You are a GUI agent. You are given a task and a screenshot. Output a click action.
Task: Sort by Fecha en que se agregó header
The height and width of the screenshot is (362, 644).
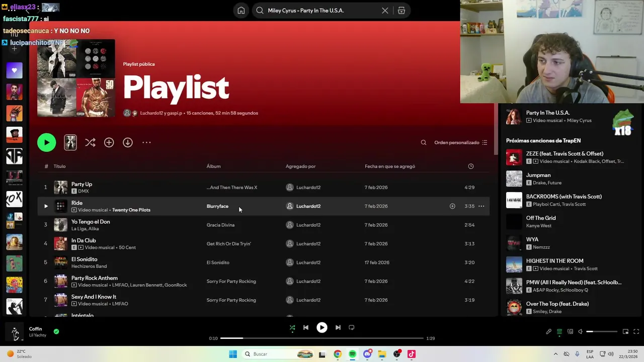coord(390,166)
